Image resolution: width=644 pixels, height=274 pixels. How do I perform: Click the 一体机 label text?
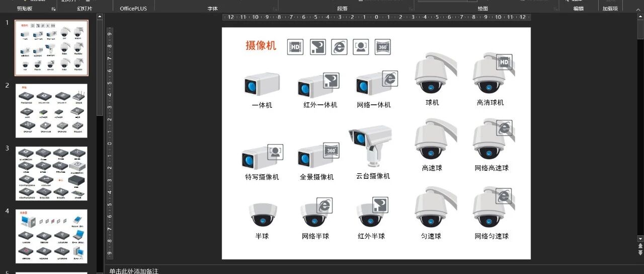coord(262,105)
